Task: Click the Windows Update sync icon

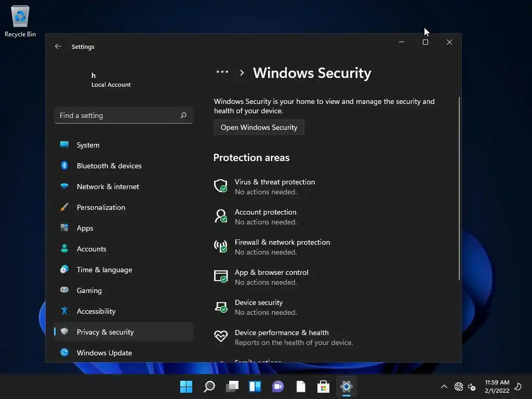Action: (64, 352)
